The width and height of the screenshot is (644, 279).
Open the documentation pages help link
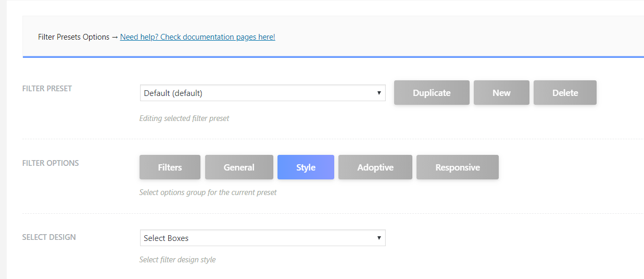[x=197, y=37]
